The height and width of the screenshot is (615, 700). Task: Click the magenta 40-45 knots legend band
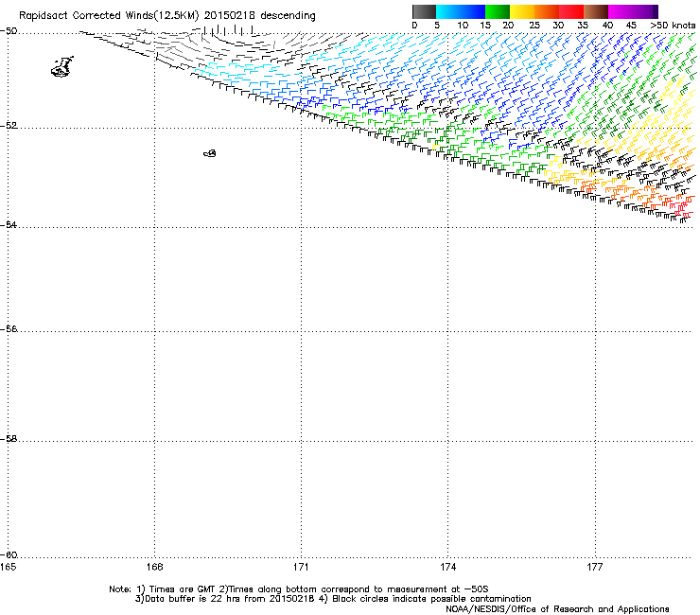[x=621, y=11]
